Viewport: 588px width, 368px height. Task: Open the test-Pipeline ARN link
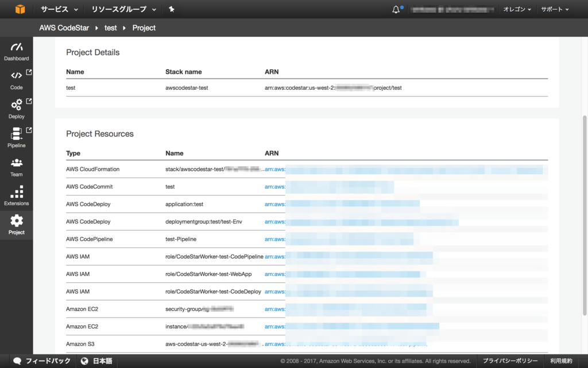(339, 239)
